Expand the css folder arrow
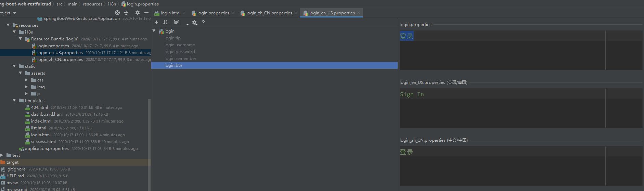644x191 pixels. pyautogui.click(x=26, y=80)
